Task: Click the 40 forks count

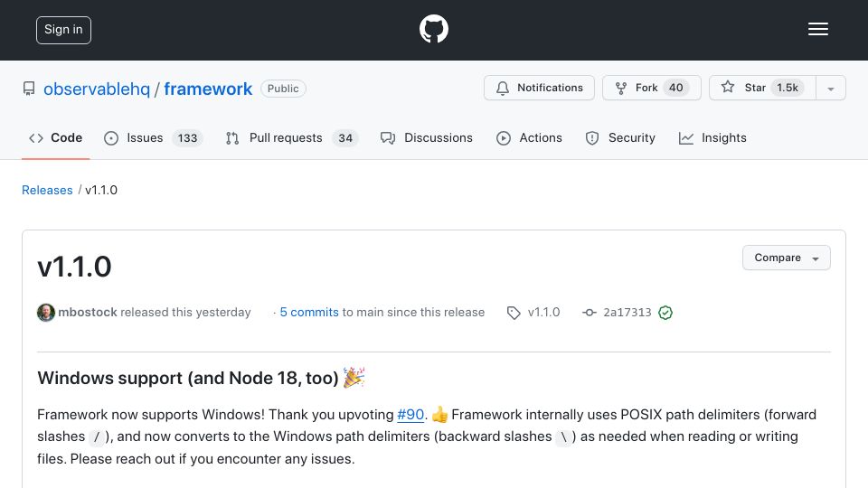Action: pyautogui.click(x=676, y=88)
